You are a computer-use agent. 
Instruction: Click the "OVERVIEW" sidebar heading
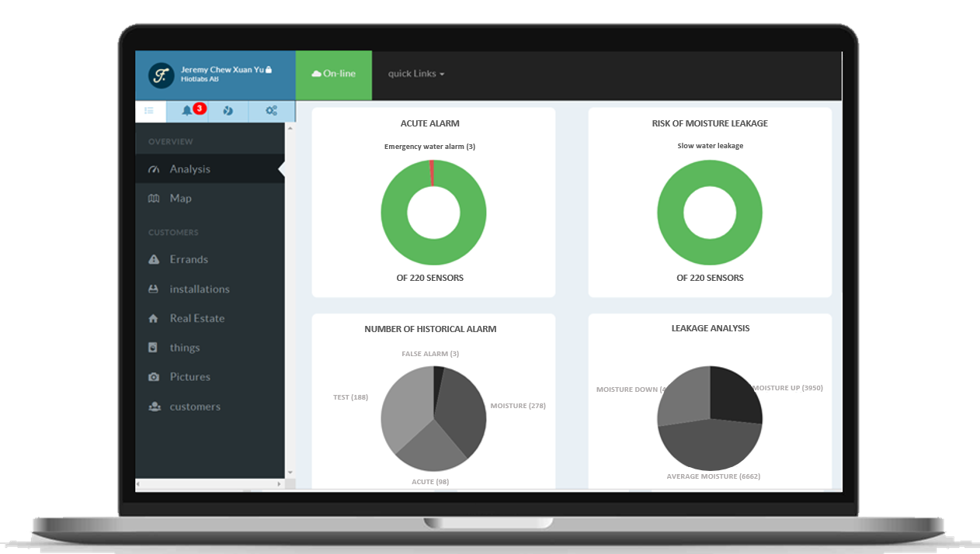pyautogui.click(x=171, y=142)
